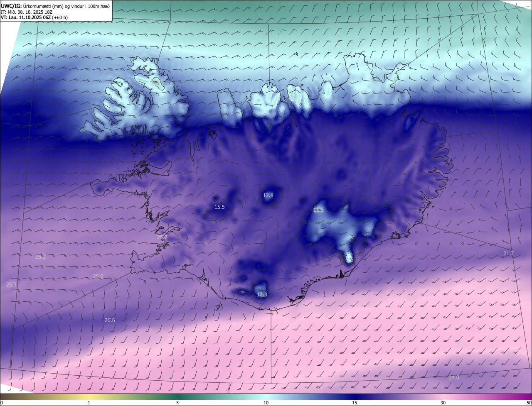Select the '(+60 h)' forecast offset text
Screen dimensions: 532x406
(59, 17)
